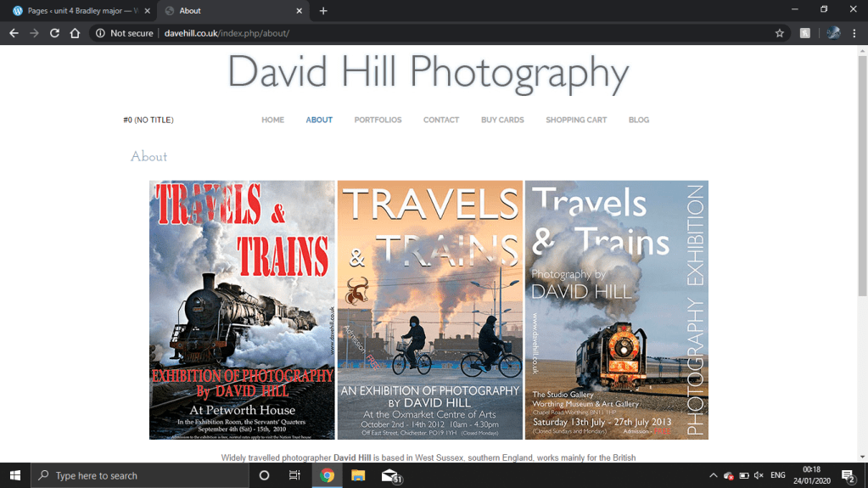This screenshot has height=488, width=868.
Task: Bookmark this page with the star icon
Action: [x=779, y=33]
